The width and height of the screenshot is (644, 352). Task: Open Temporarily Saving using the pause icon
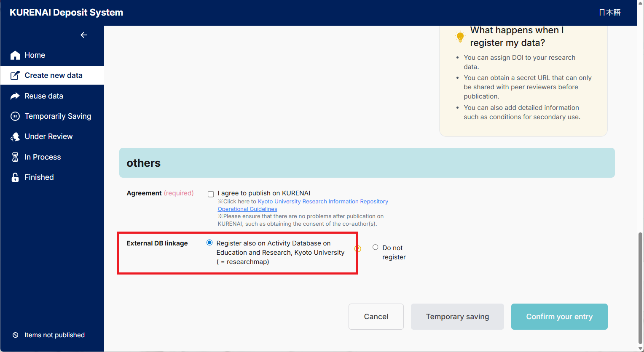[x=14, y=116]
